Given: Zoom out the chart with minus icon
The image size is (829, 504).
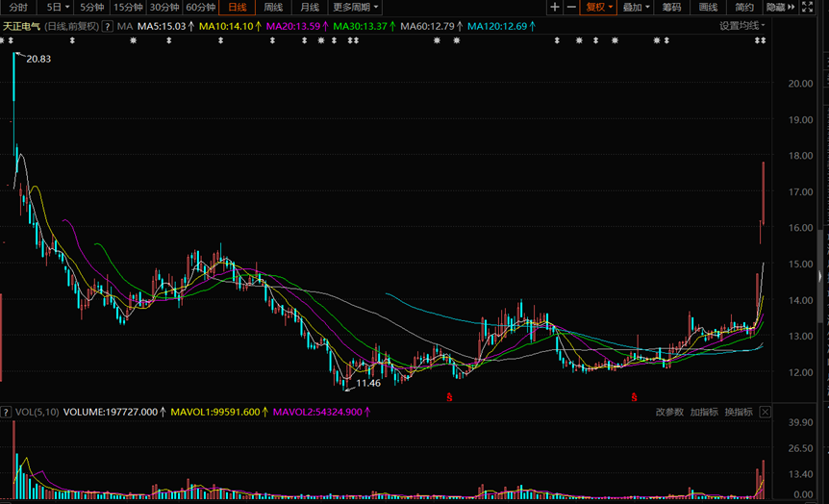Looking at the screenshot, I should [x=571, y=7].
